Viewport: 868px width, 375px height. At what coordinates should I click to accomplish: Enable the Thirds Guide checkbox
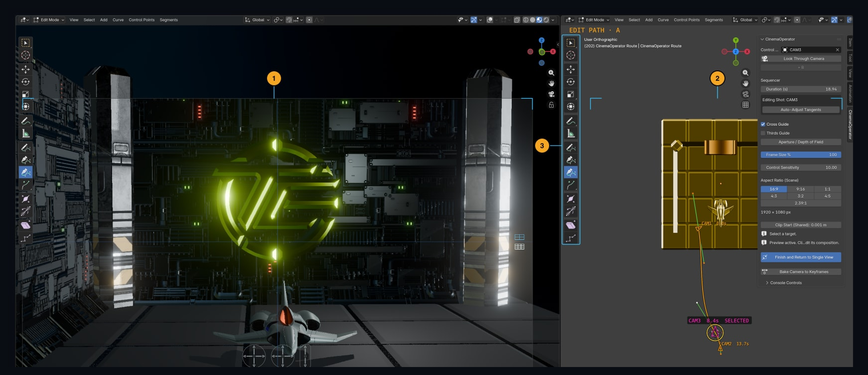(763, 133)
